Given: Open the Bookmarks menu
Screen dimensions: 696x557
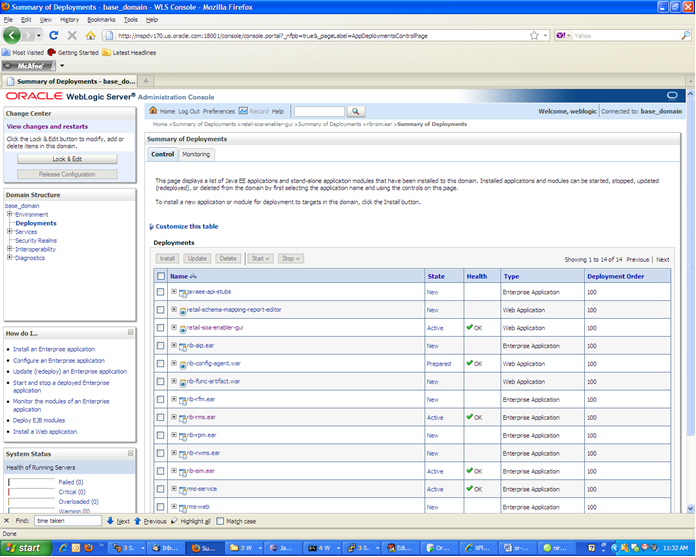Looking at the screenshot, I should [x=101, y=20].
